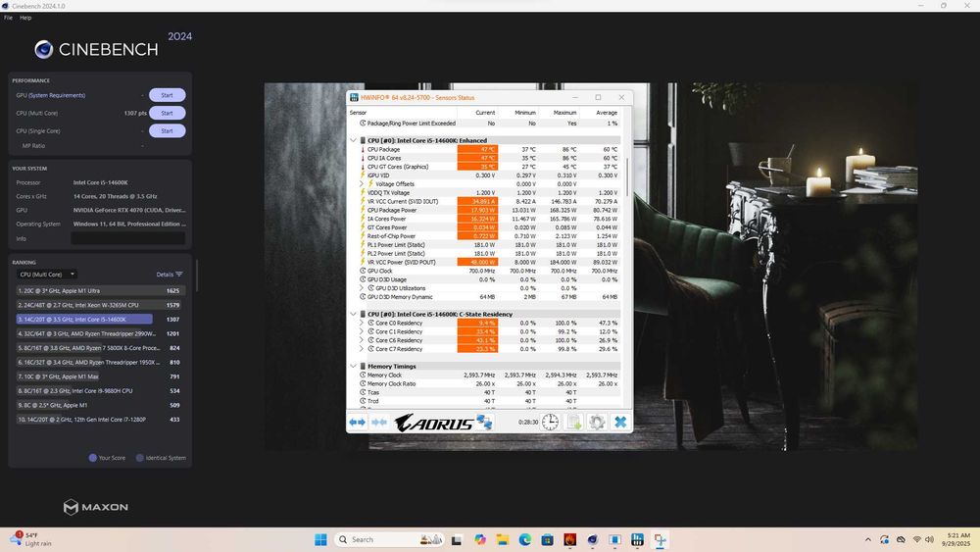Collapse the CPU [#0] Enhanced sensor group
Screen dimensions: 980x552
[x=353, y=140]
